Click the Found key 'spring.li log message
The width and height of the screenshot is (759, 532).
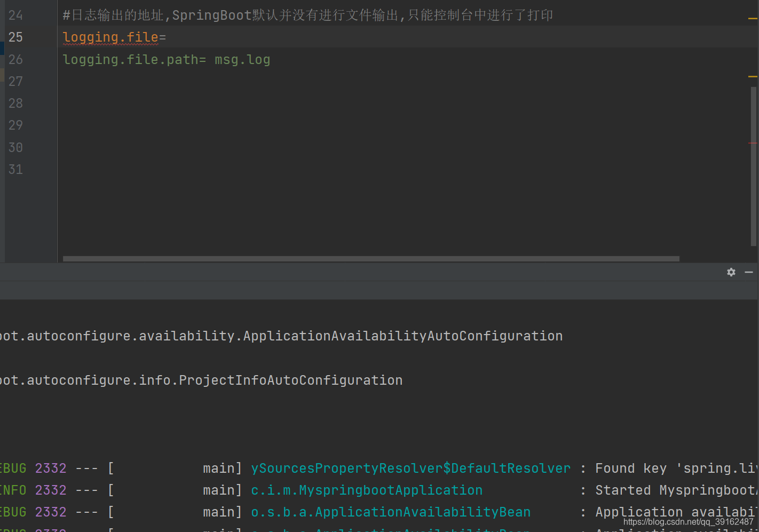(677, 468)
